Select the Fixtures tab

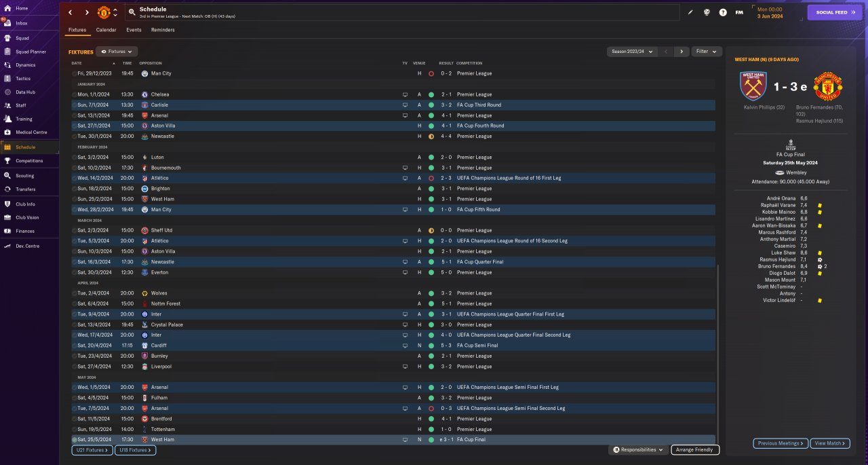tap(77, 30)
